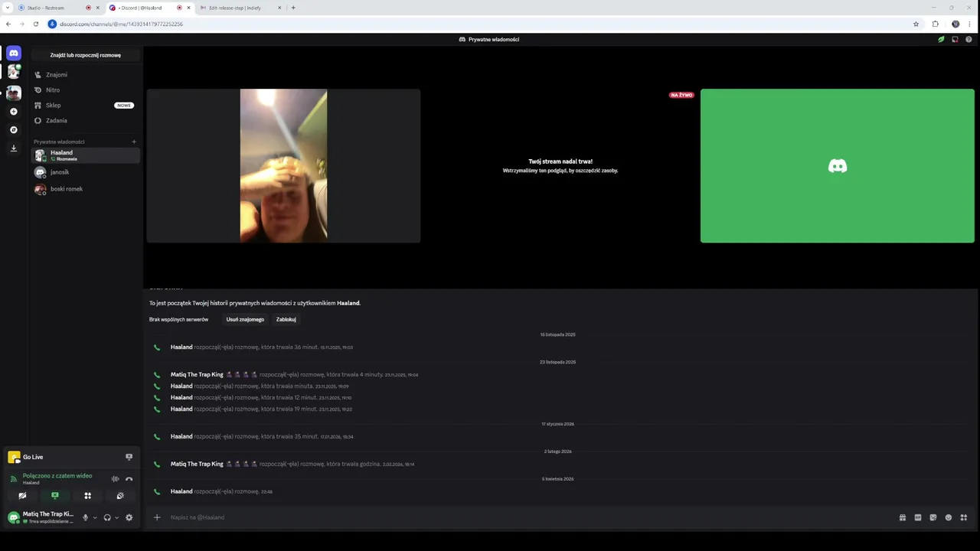The image size is (980, 551).
Task: Toggle headphones deafen
Action: (107, 517)
